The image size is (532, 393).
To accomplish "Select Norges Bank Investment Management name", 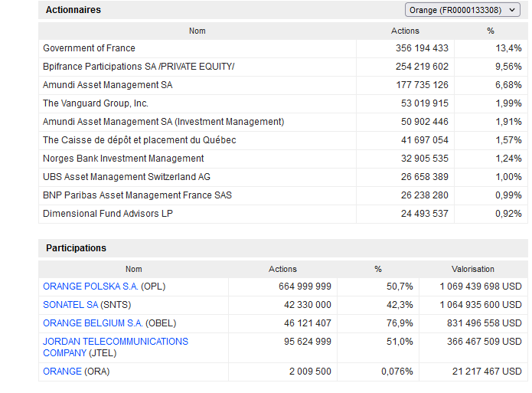I will click(x=123, y=159).
